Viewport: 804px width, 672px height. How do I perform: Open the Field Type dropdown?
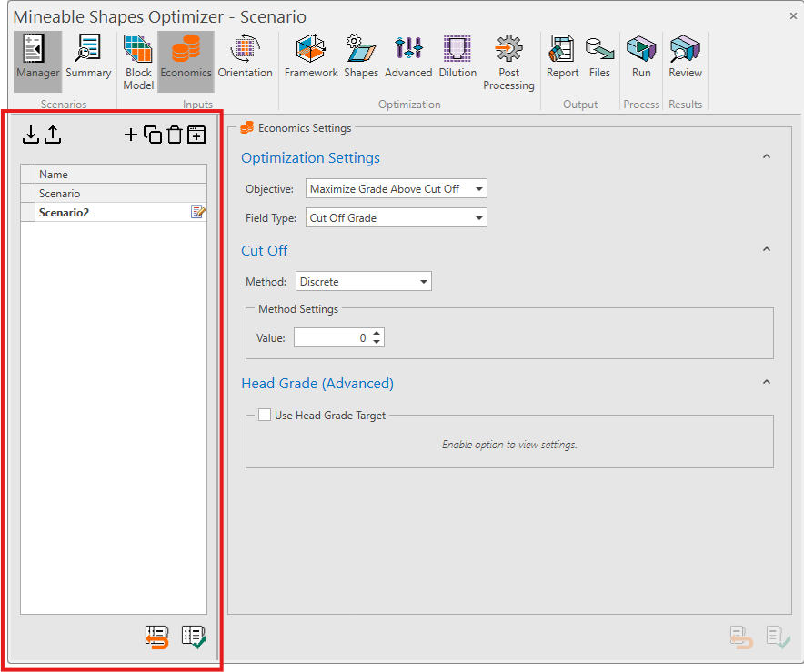[x=397, y=218]
